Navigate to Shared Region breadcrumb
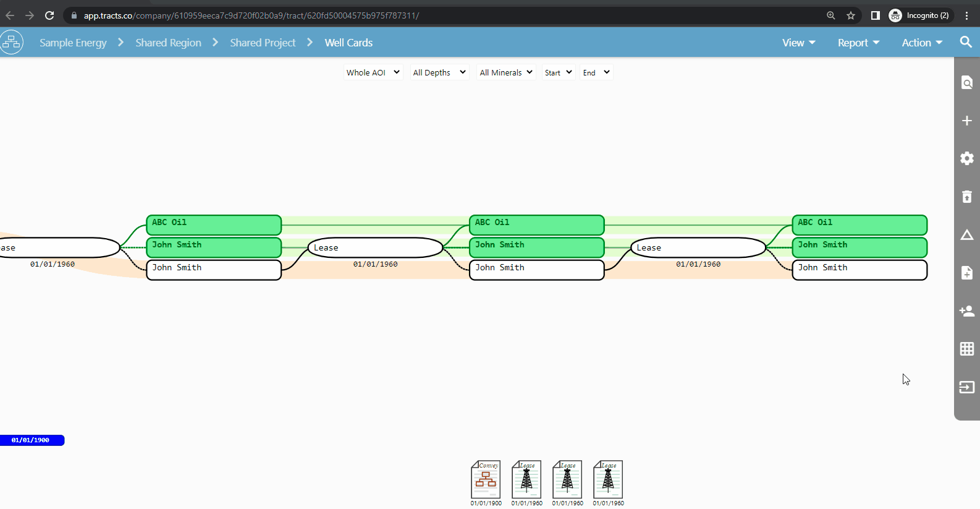The height and width of the screenshot is (509, 980). coord(168,43)
